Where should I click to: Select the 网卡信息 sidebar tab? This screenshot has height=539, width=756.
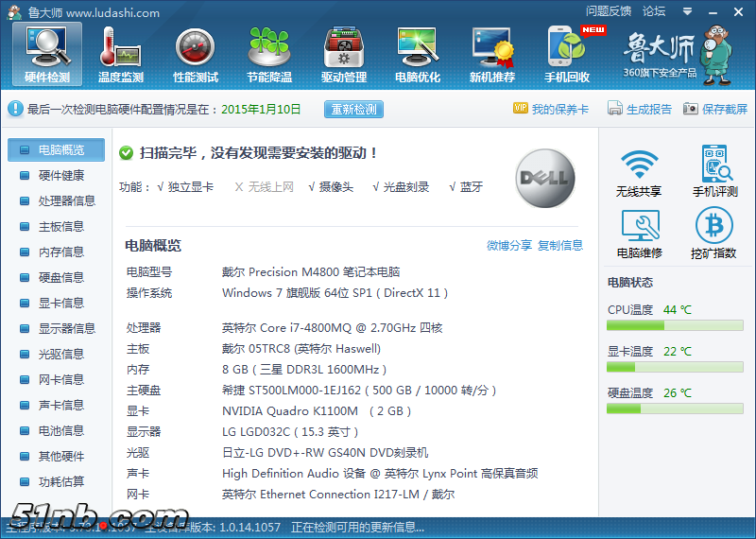pos(57,380)
